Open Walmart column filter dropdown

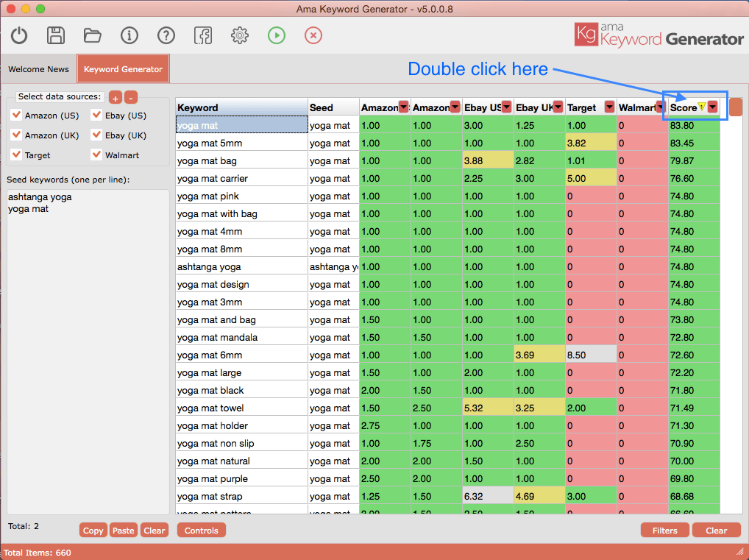pyautogui.click(x=661, y=107)
